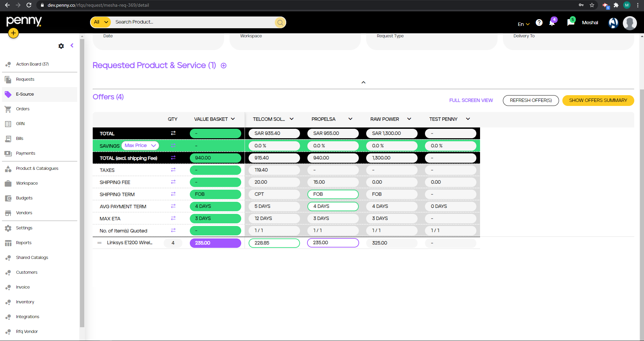Select Propelsa offer price 235.00
The height and width of the screenshot is (341, 644).
coord(333,243)
